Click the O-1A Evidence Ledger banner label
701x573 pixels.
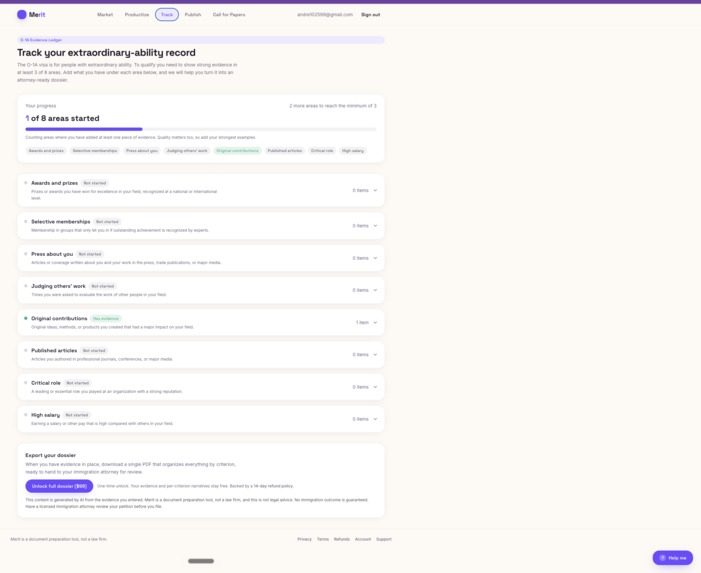click(x=41, y=40)
